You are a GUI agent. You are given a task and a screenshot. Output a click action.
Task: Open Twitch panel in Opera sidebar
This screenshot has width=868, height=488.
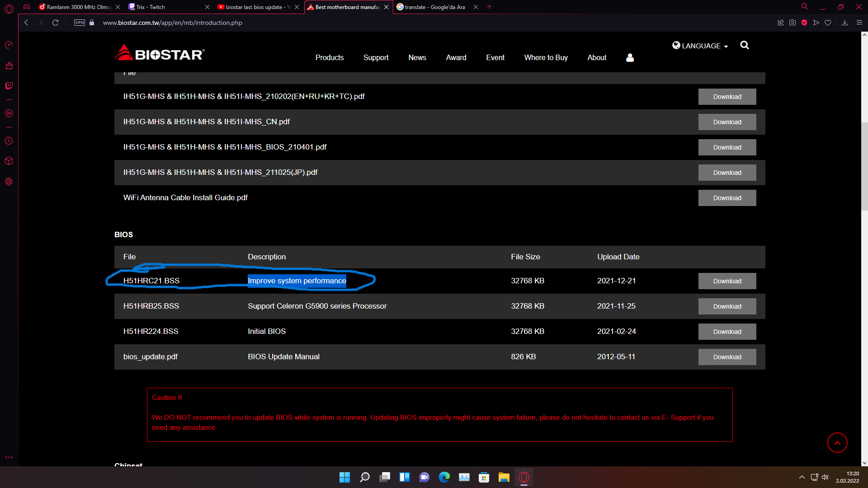9,86
